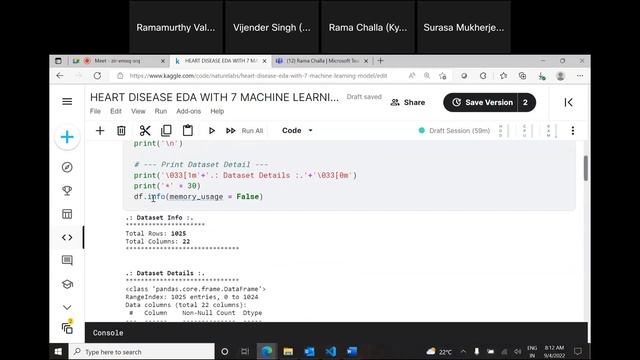
Task: Open a new browser tab
Action: tap(380, 61)
